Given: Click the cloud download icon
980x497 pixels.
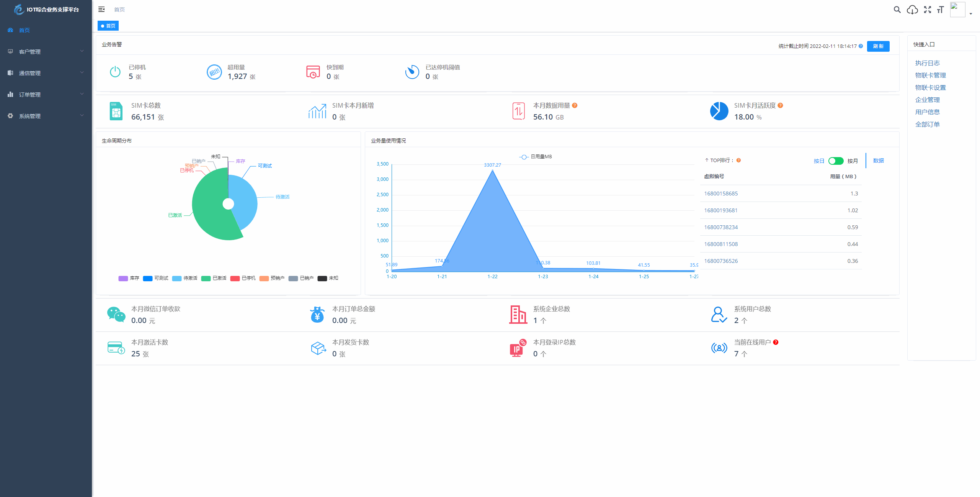Looking at the screenshot, I should click(x=912, y=10).
